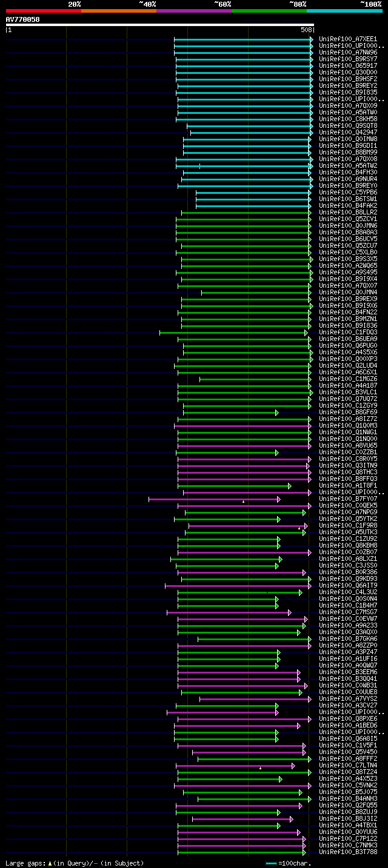
Task: Select the UniRef100_B3VLC1 label
Action: click(349, 392)
